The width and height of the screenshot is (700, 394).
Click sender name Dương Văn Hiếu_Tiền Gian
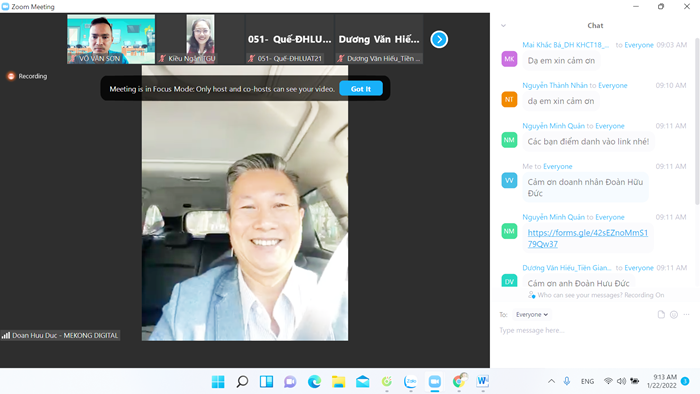point(567,268)
